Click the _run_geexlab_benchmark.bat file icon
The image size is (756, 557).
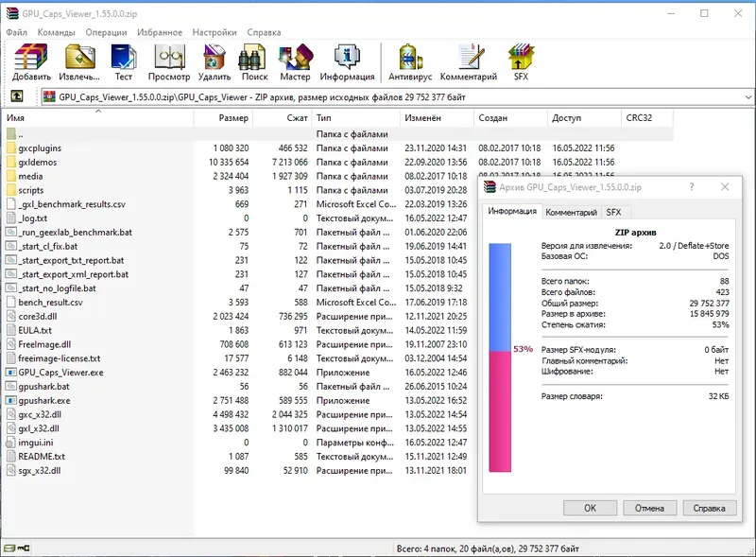(11, 233)
